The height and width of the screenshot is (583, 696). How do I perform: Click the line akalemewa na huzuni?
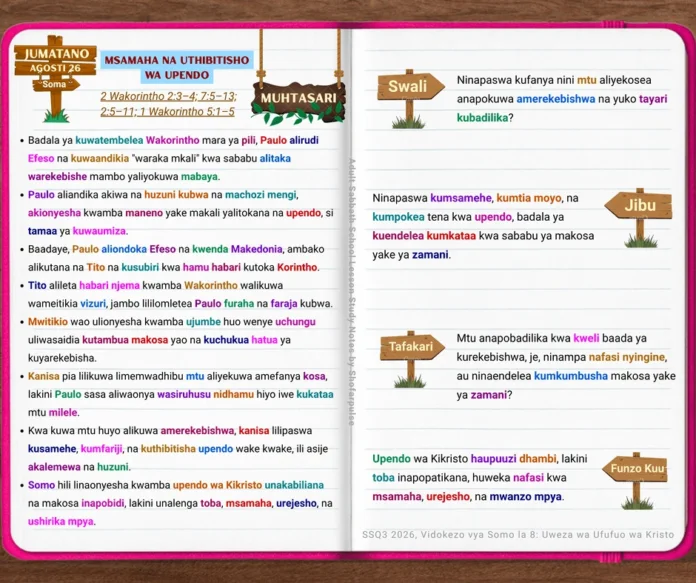pos(79,467)
